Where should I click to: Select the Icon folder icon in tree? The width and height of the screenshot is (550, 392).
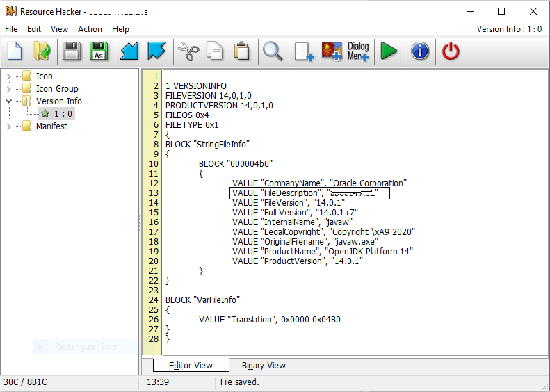point(27,76)
